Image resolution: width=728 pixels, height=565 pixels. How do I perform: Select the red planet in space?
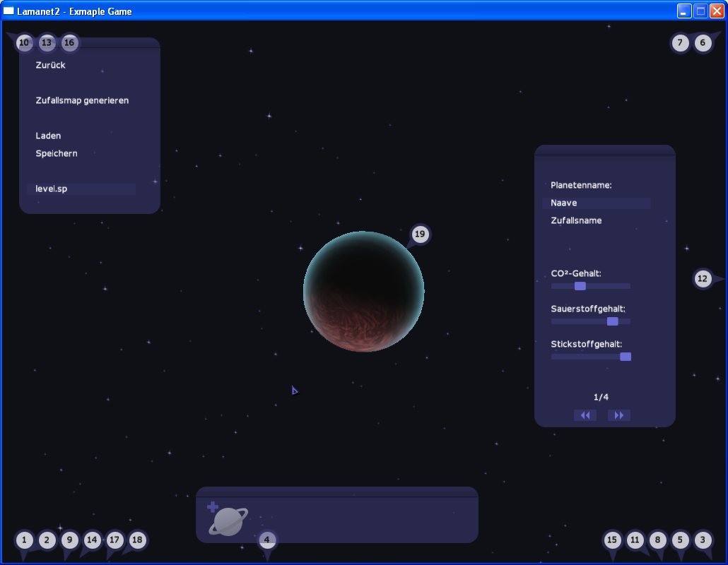pyautogui.click(x=363, y=292)
